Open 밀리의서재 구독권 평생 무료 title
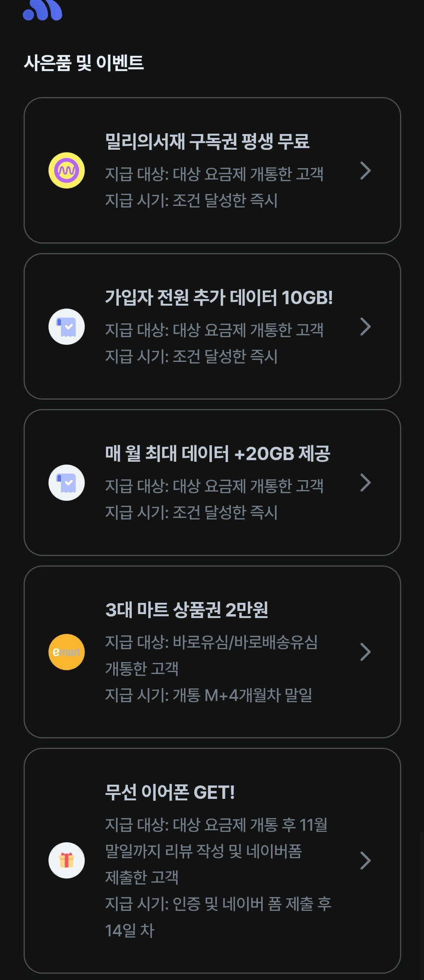 coord(207,141)
